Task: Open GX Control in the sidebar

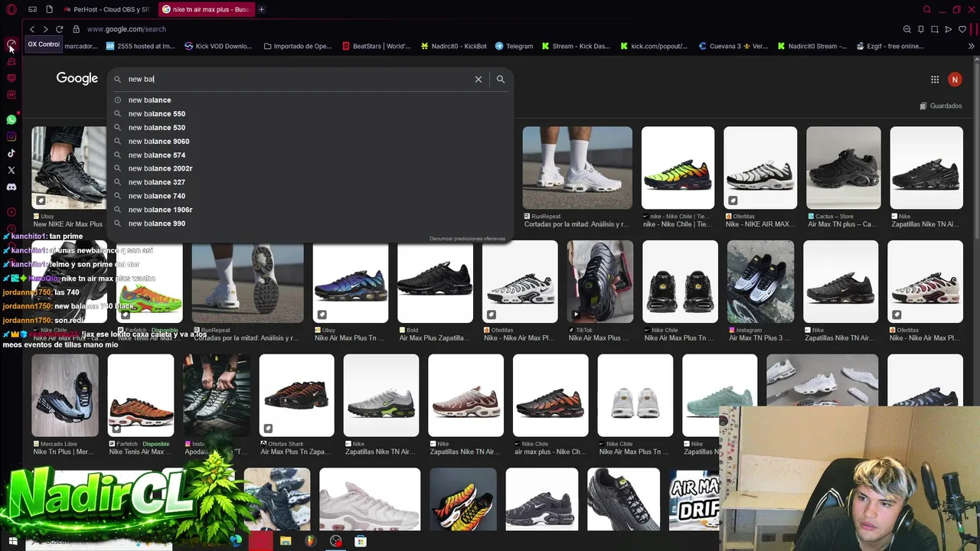Action: click(11, 46)
